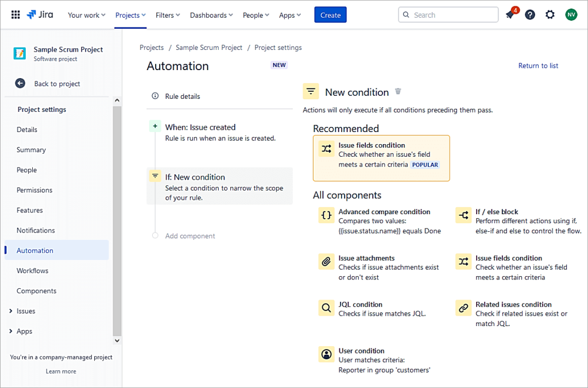Open the help question mark icon
The image size is (588, 388).
coord(529,14)
